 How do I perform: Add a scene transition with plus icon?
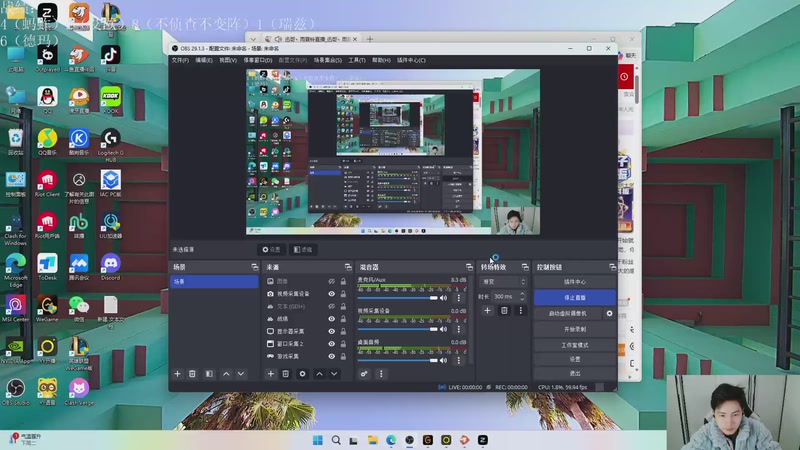pos(487,310)
